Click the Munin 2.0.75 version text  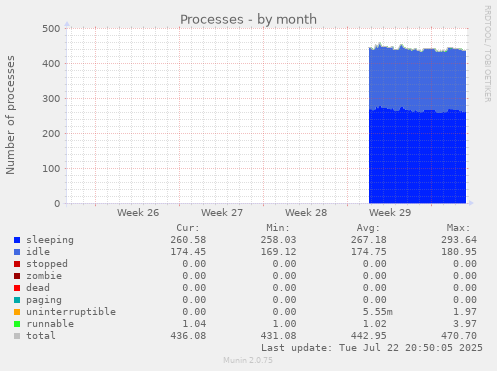click(x=248, y=360)
